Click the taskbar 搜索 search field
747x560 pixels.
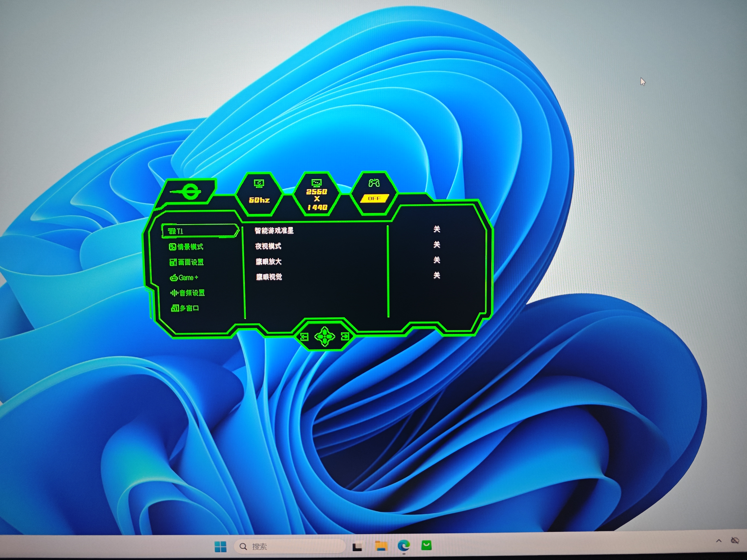(290, 546)
